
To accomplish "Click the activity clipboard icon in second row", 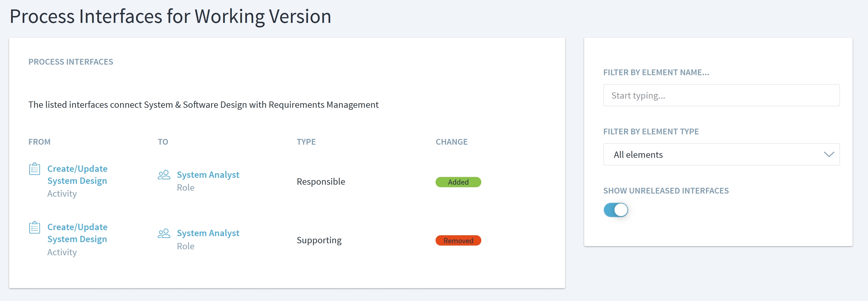I will point(34,228).
